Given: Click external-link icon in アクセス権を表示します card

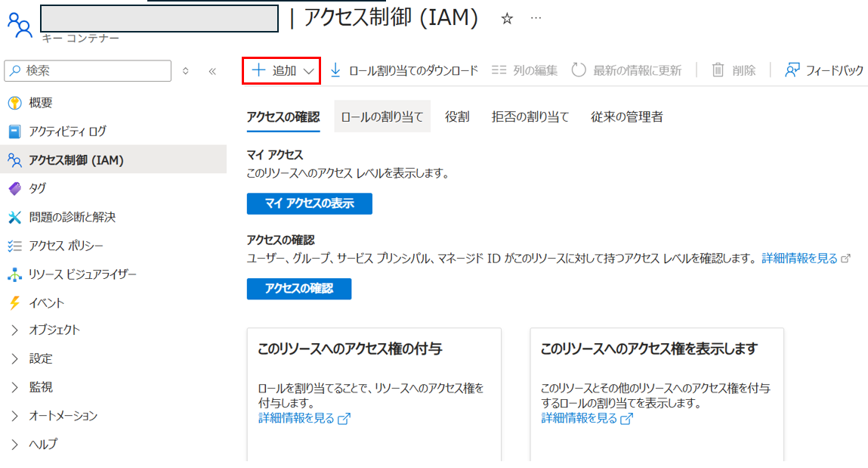Looking at the screenshot, I should pos(626,419).
